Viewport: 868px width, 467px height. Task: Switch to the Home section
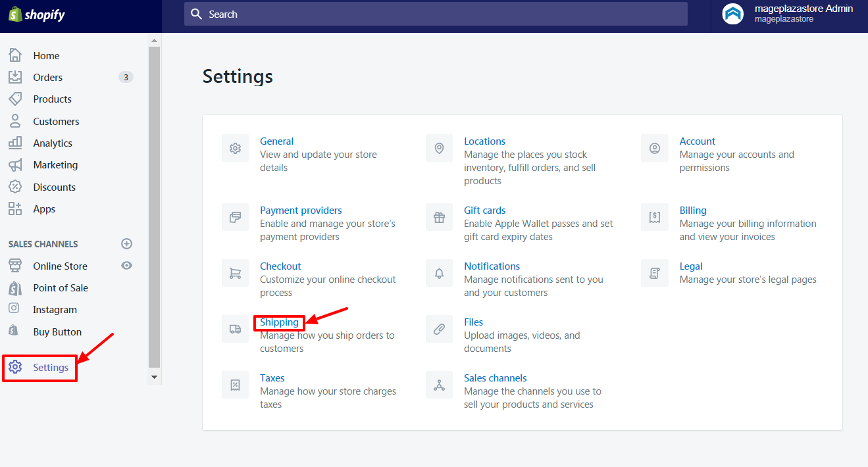click(18, 55)
